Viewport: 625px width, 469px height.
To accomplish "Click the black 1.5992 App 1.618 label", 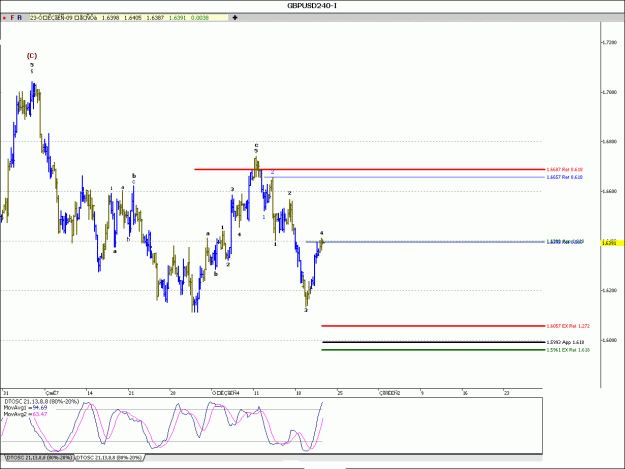I will coord(565,342).
